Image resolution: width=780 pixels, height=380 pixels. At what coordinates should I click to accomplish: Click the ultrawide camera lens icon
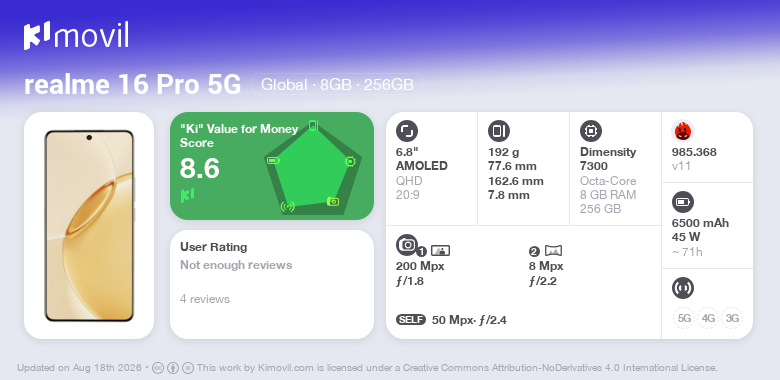point(553,250)
